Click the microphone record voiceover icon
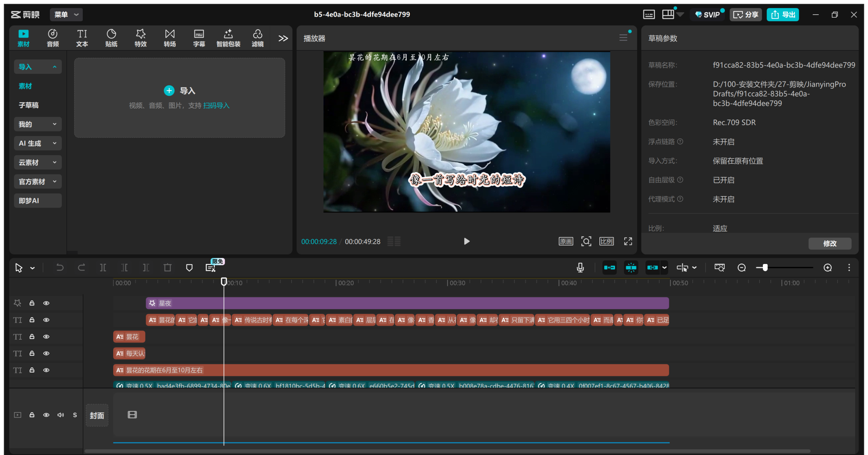Screen dimensions: 868x455 tap(580, 268)
